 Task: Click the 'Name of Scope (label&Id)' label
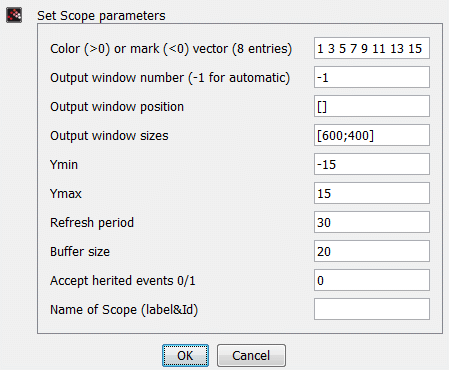pyautogui.click(x=124, y=310)
